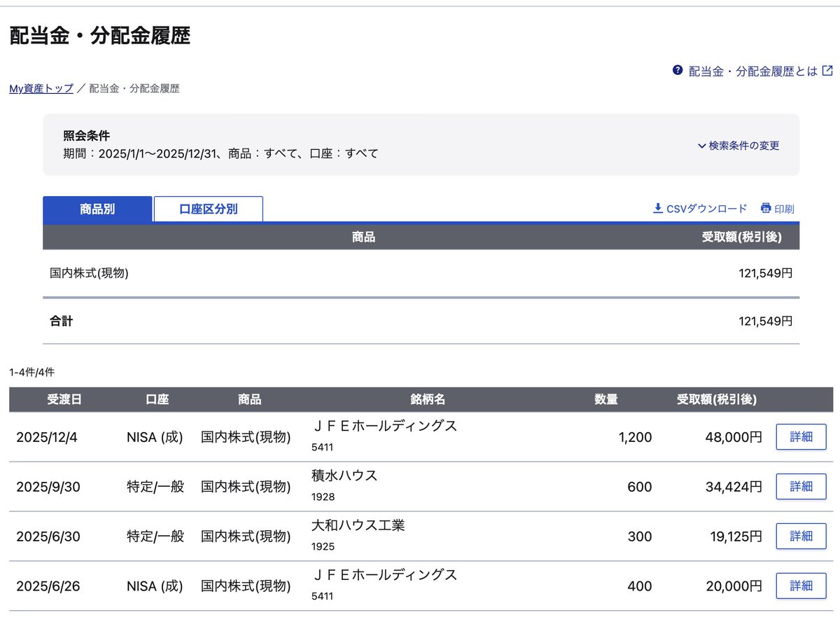Click the 印刷 print link
840x622 pixels.
coord(785,208)
